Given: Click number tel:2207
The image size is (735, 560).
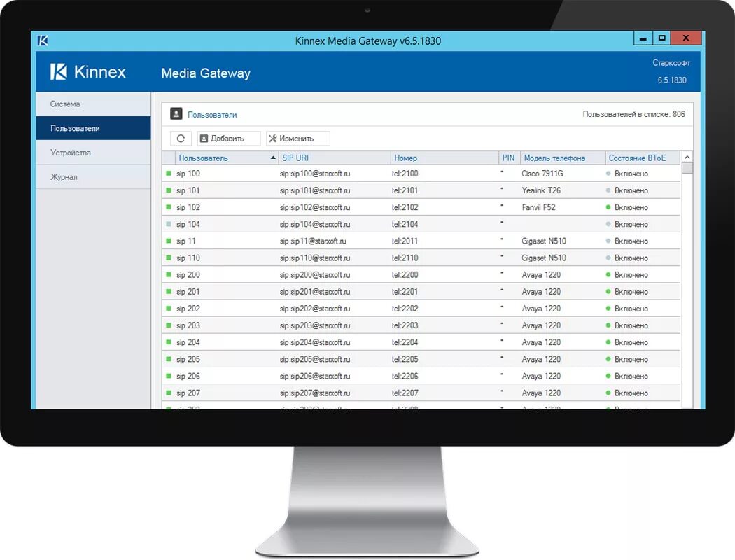Looking at the screenshot, I should (405, 393).
